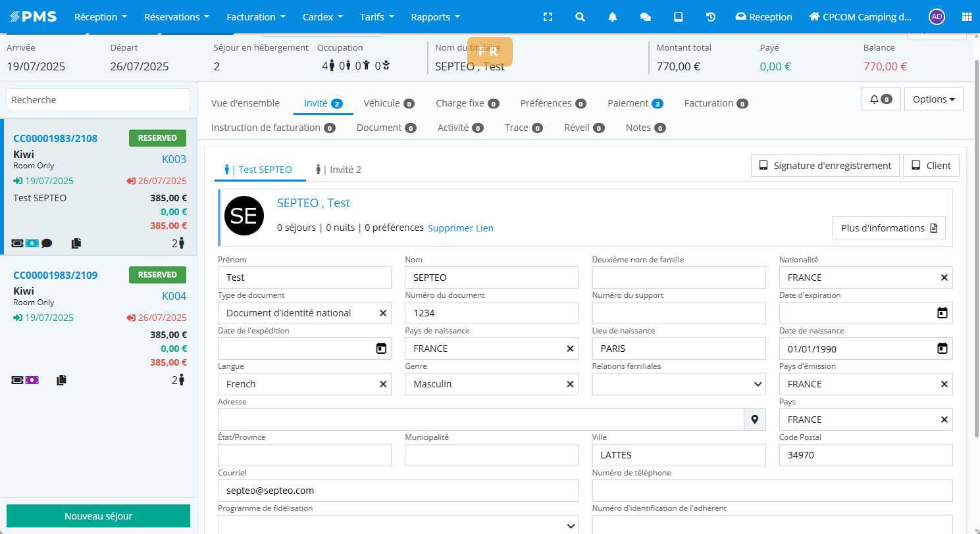Open the chat messages icon
Image resolution: width=980 pixels, height=534 pixels.
coord(646,17)
